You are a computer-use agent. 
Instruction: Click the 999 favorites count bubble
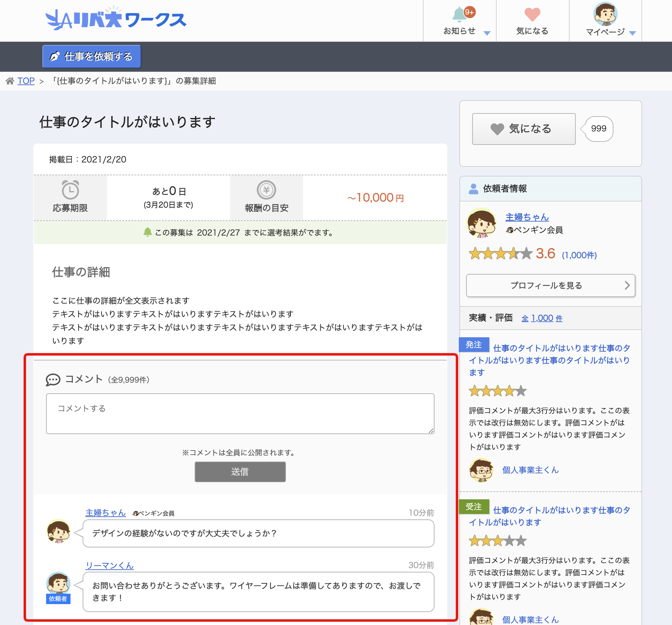click(598, 129)
